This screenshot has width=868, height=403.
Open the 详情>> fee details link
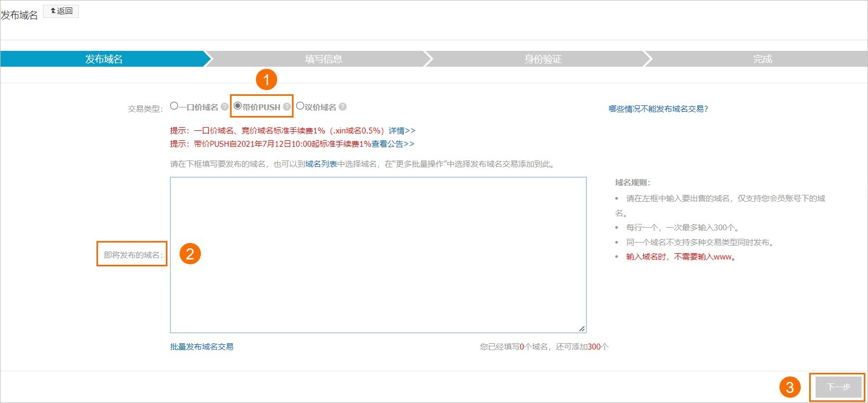pos(402,131)
